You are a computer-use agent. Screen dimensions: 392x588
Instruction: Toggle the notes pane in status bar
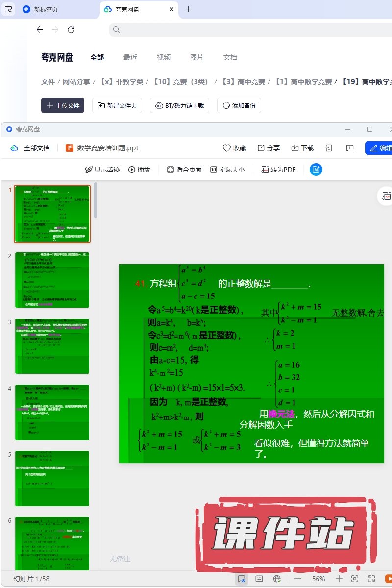pyautogui.click(x=259, y=579)
